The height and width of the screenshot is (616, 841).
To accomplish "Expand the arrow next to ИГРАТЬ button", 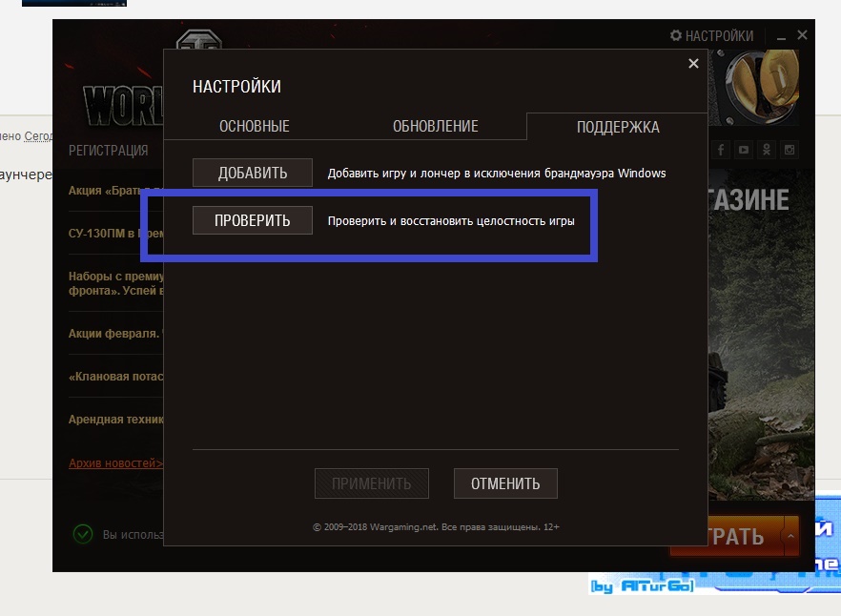I will pos(791,536).
